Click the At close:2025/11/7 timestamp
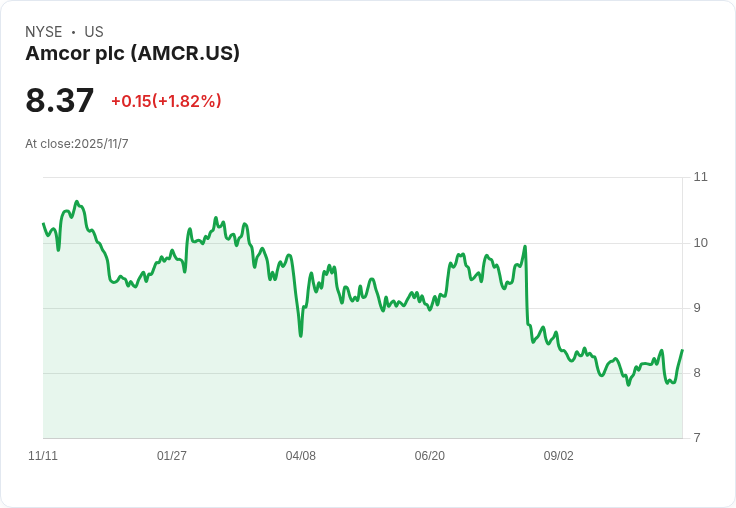The height and width of the screenshot is (508, 736). (x=77, y=144)
